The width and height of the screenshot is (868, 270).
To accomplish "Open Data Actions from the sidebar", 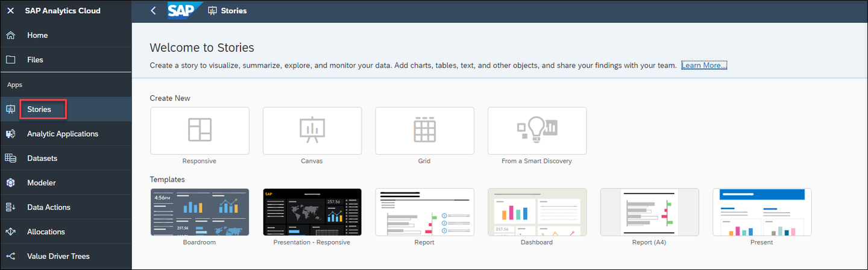I will click(x=66, y=207).
